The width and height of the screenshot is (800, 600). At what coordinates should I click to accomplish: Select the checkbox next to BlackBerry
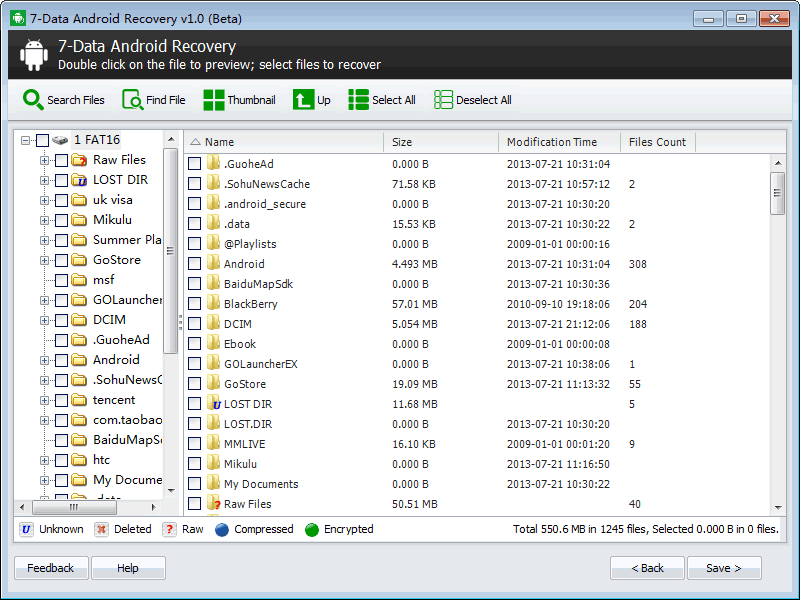[195, 303]
